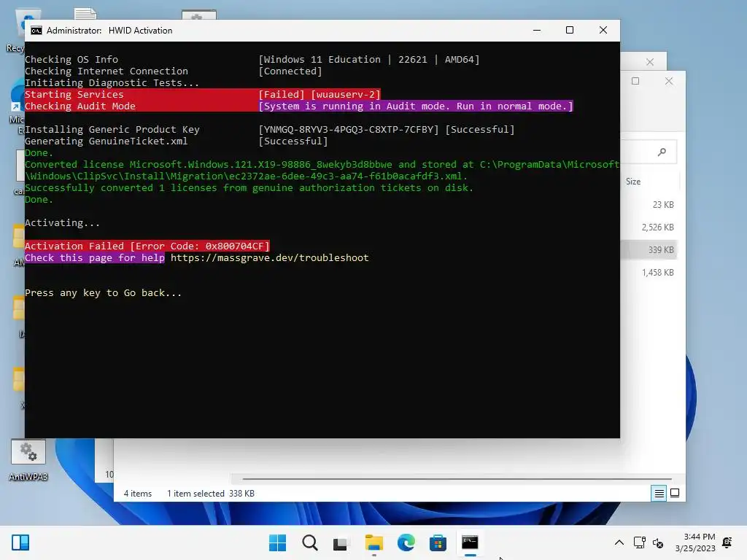Image resolution: width=747 pixels, height=560 pixels.
Task: Show hidden system tray icons
Action: point(619,542)
